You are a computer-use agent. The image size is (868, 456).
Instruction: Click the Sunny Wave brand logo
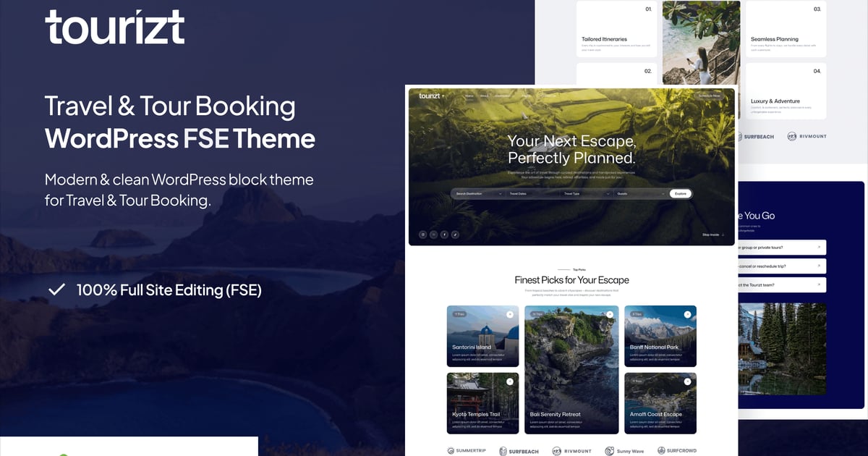coord(624,451)
